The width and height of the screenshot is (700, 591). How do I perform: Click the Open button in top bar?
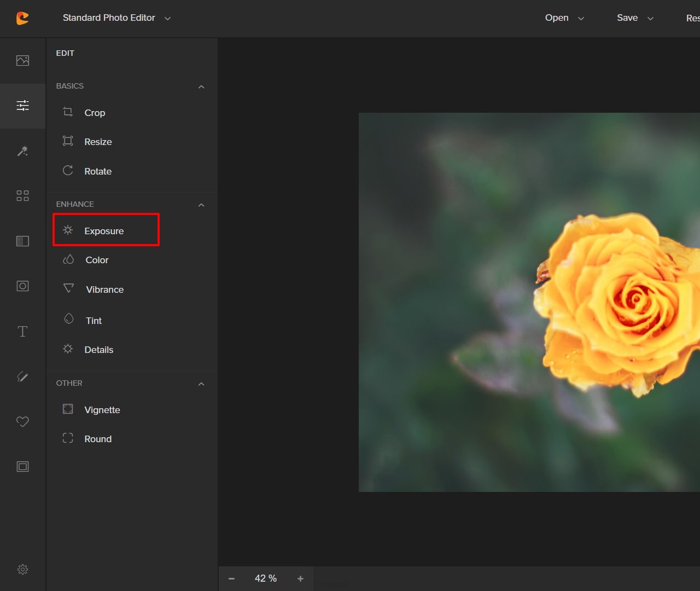coord(556,18)
